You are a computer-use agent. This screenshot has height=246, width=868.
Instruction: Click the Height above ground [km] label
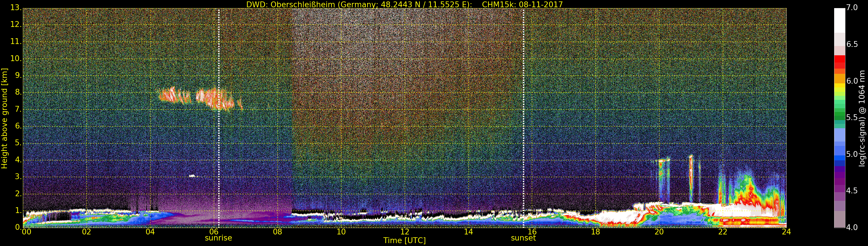pyautogui.click(x=4, y=118)
